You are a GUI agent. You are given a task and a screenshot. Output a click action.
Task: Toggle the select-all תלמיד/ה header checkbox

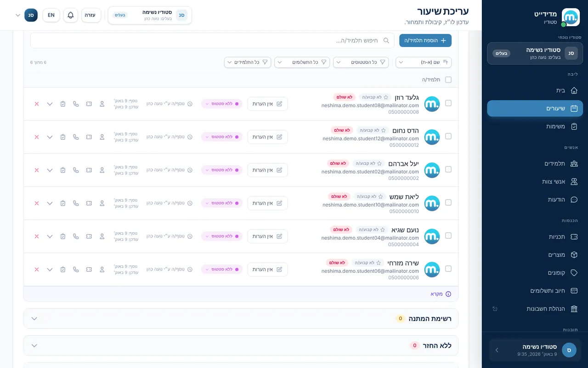tap(448, 80)
